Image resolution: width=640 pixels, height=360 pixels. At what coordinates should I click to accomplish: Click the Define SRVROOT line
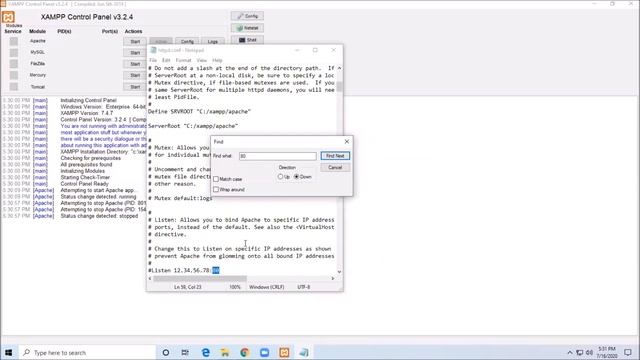point(199,111)
